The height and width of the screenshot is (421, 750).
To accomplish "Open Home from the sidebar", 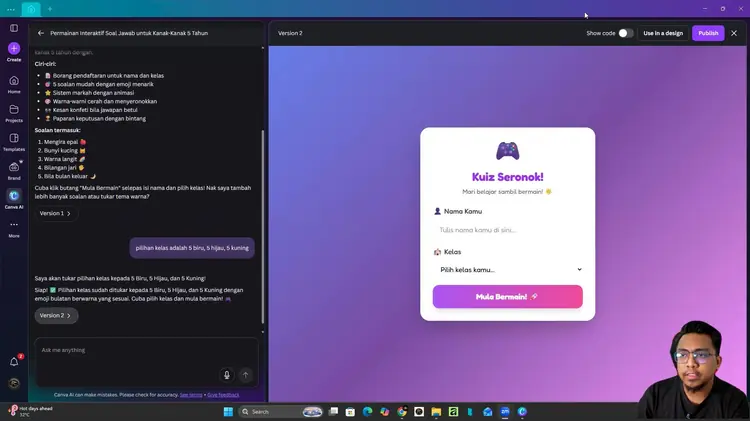I will coord(14,81).
